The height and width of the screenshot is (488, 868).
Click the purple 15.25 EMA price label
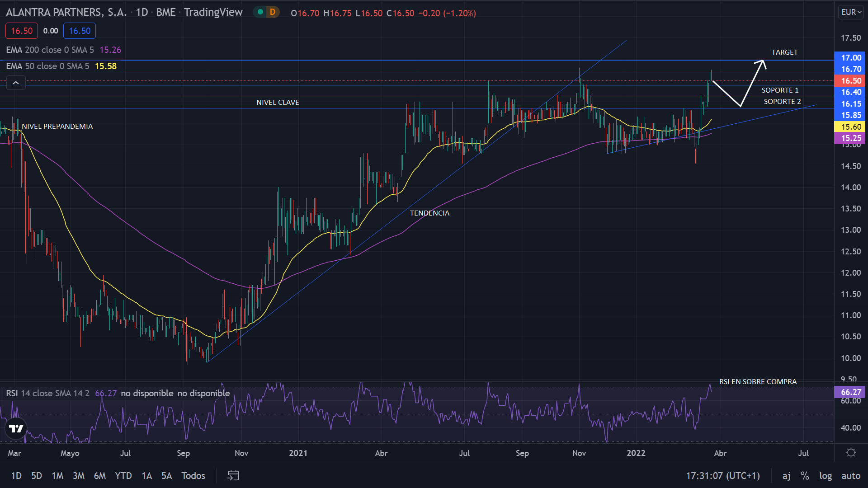[x=850, y=138]
